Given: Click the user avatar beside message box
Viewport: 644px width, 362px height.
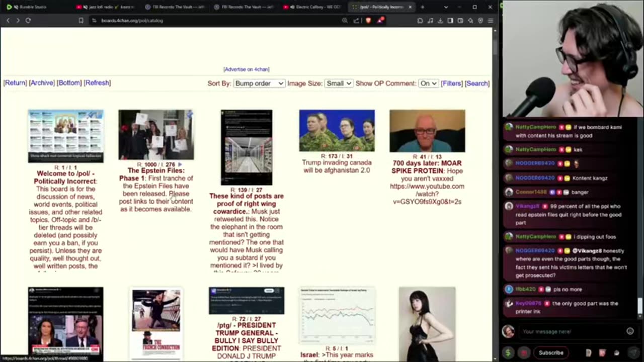Looking at the screenshot, I should click(508, 331).
